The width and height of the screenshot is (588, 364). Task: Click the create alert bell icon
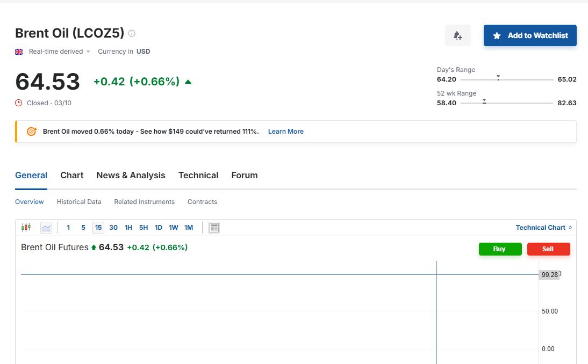click(457, 35)
